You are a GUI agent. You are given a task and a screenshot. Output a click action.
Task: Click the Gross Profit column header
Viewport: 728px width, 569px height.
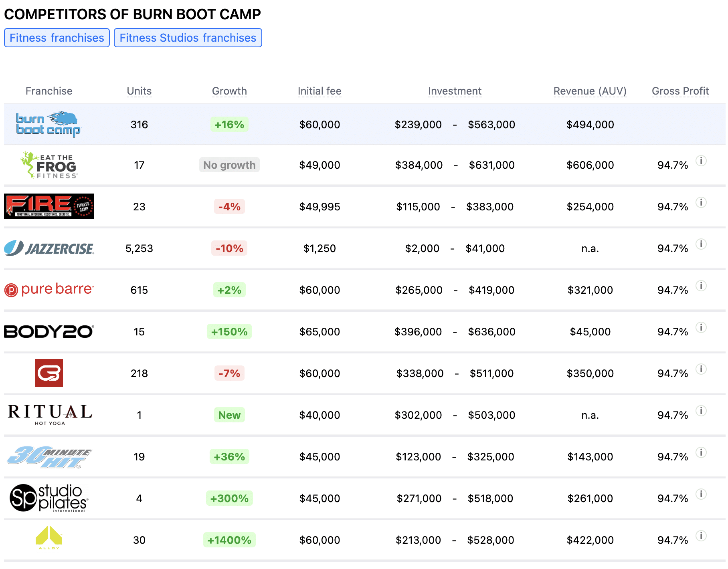click(680, 91)
